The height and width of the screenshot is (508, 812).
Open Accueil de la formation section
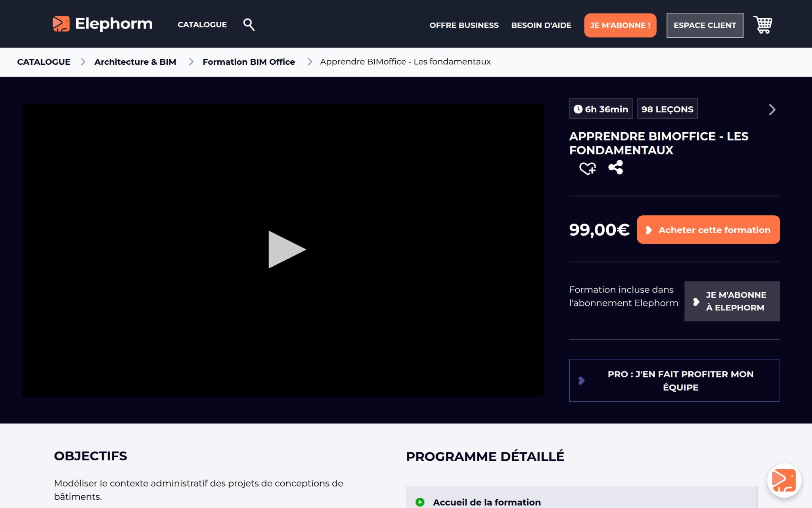[x=582, y=498]
